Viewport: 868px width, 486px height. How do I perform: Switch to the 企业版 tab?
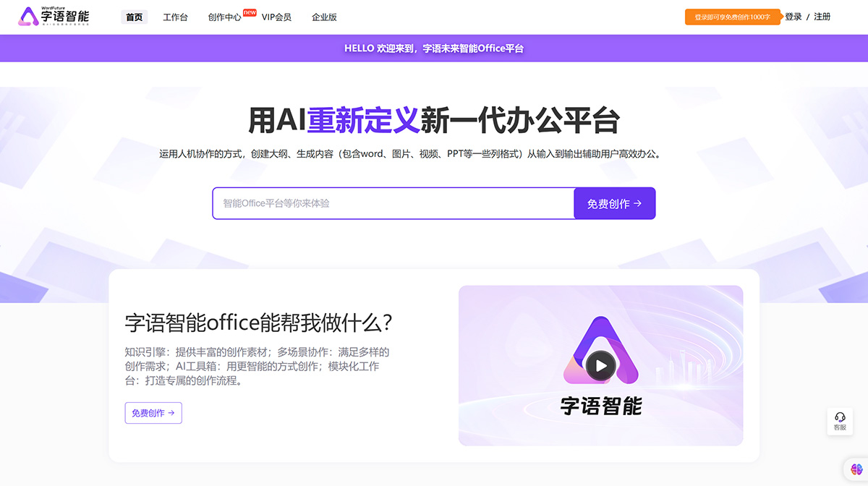coord(323,17)
